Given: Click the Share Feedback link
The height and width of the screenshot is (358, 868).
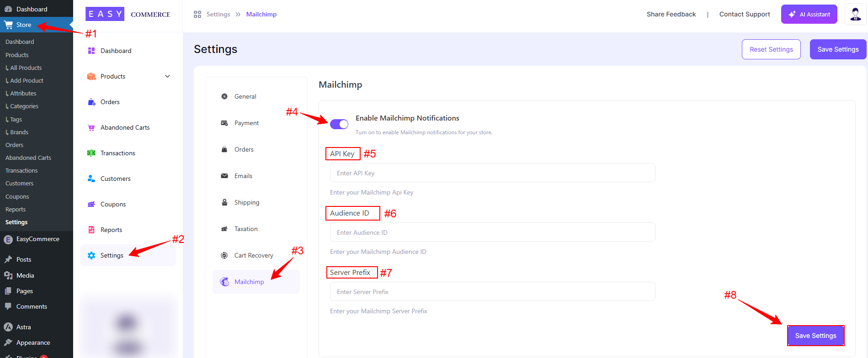Looking at the screenshot, I should [x=671, y=14].
